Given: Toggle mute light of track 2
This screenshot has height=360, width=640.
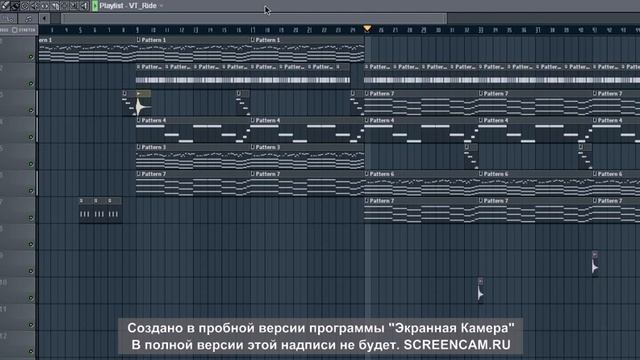Looking at the screenshot, I should click(x=31, y=84).
